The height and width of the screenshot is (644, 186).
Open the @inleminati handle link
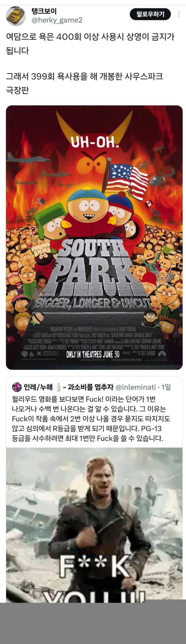(135, 387)
